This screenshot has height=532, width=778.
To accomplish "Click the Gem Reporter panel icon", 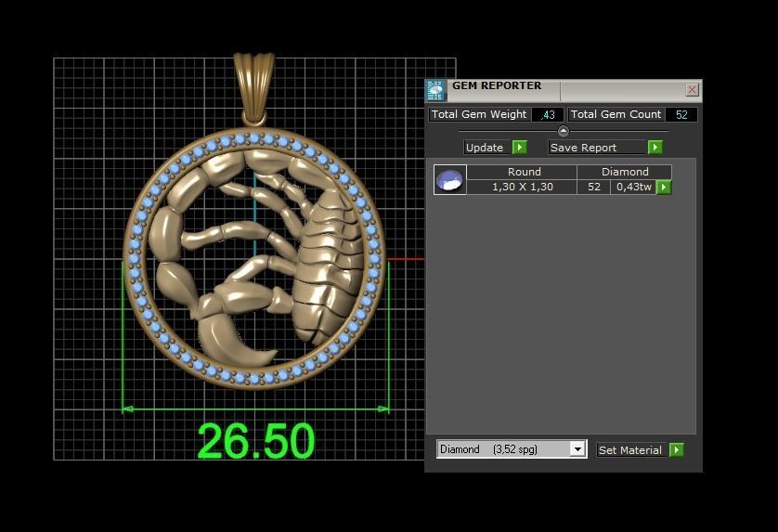I will click(x=435, y=91).
